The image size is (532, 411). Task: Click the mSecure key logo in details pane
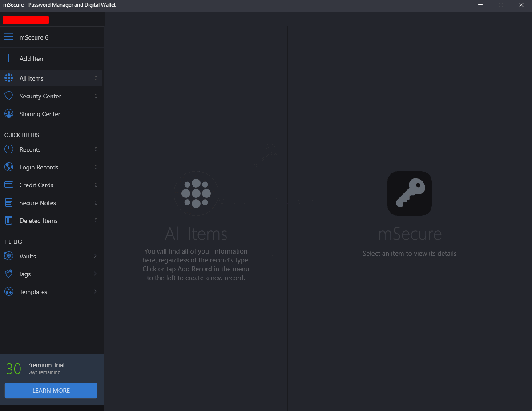click(x=410, y=193)
